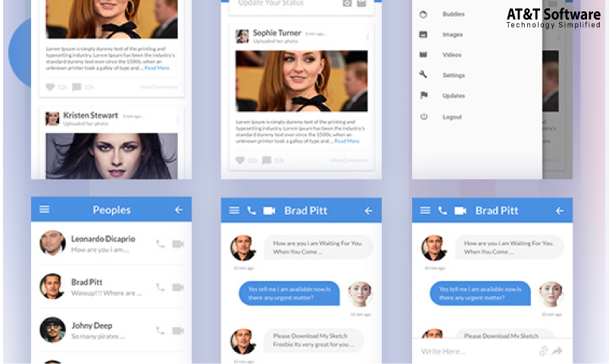Call Johny Deep with phone icon
The height and width of the screenshot is (364, 609).
point(160,331)
